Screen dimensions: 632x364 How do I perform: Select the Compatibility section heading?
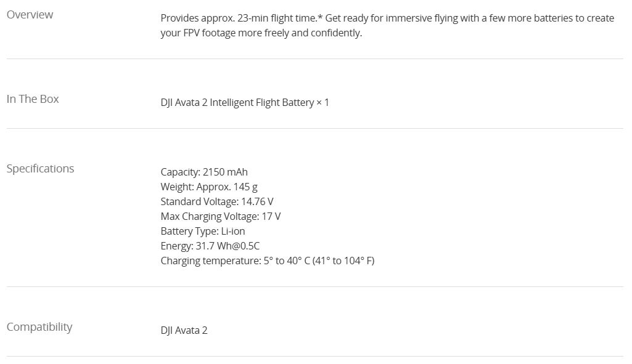(39, 327)
